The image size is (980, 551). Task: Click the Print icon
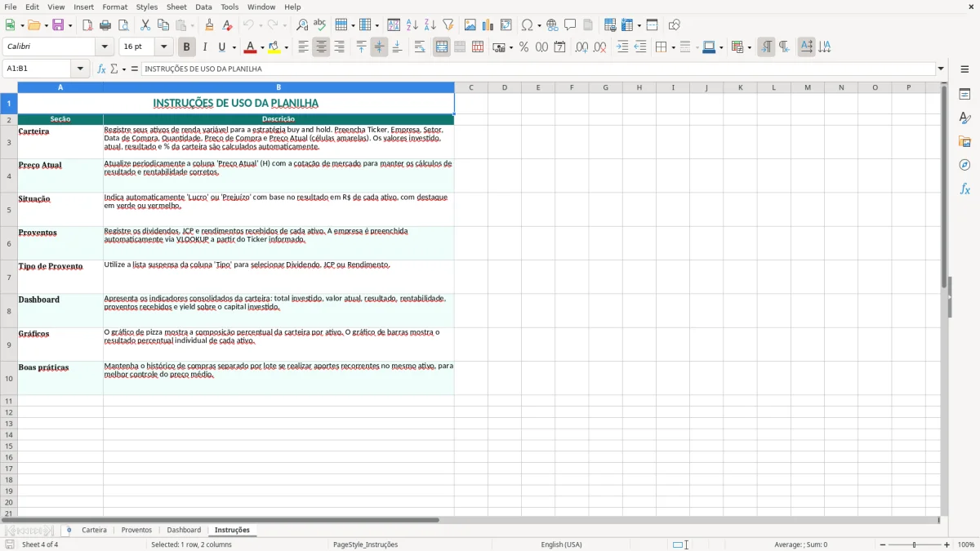(105, 25)
